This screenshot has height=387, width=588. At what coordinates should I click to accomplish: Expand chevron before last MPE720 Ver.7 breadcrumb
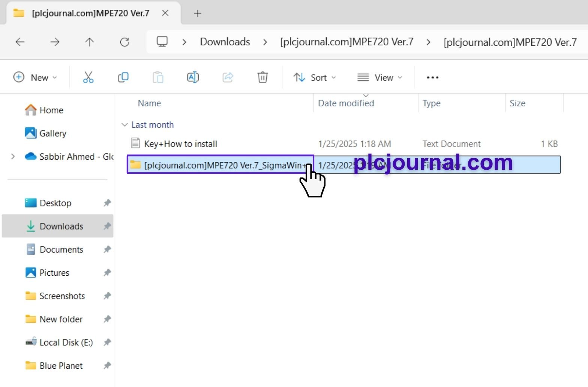tap(428, 42)
